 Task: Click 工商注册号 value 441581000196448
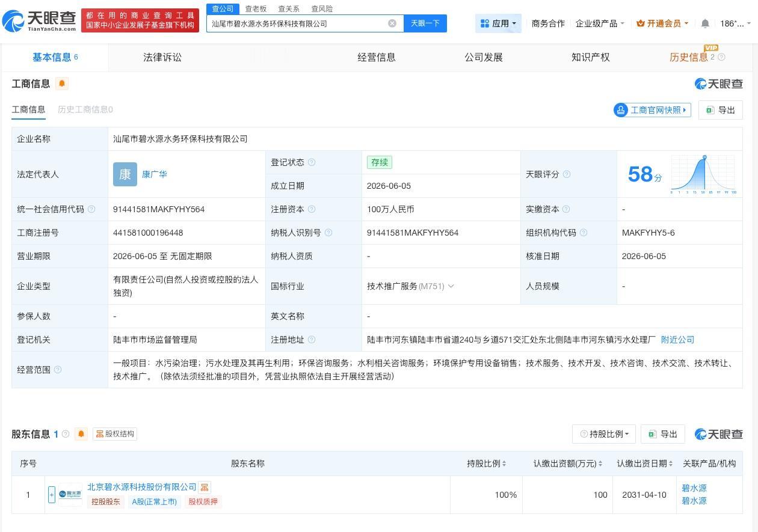(x=148, y=233)
